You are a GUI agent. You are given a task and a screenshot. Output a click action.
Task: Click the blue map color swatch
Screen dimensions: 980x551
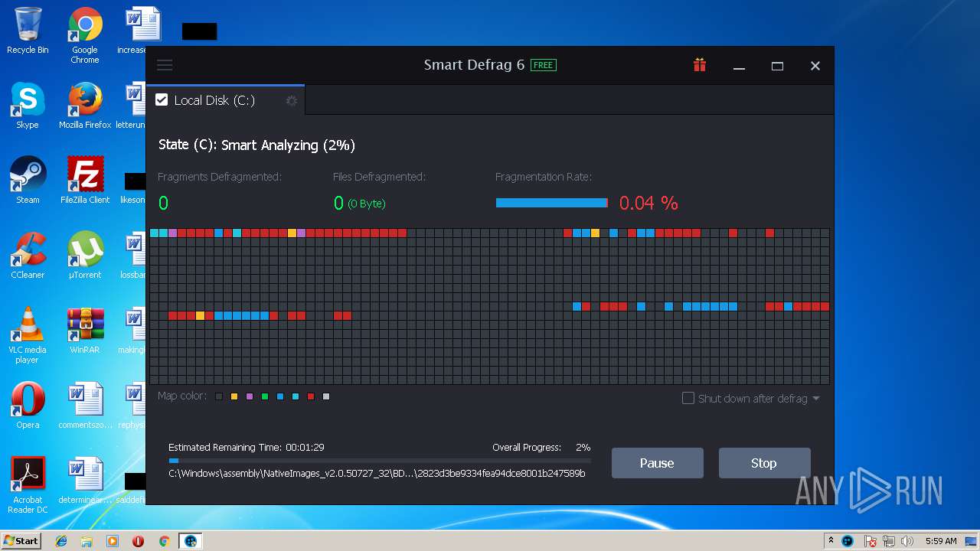[x=280, y=396]
